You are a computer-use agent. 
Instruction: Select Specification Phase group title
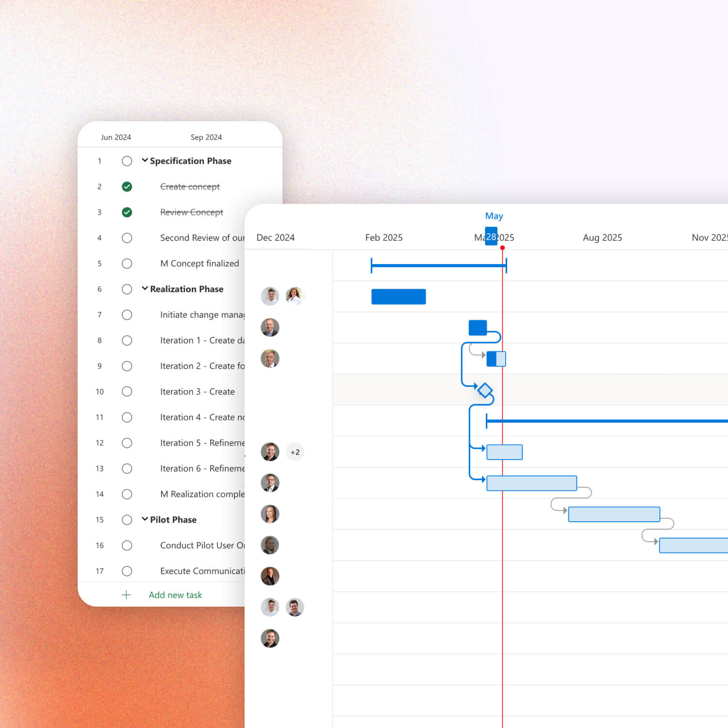click(x=190, y=161)
